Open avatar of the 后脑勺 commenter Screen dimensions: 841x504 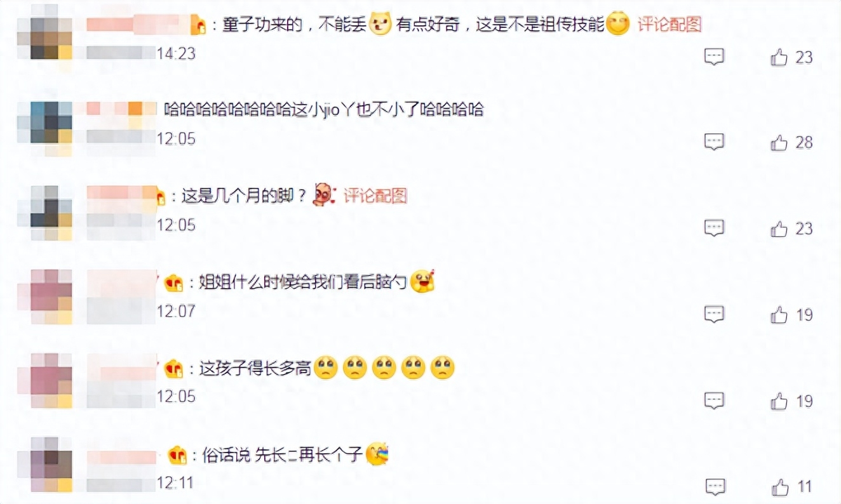click(44, 296)
